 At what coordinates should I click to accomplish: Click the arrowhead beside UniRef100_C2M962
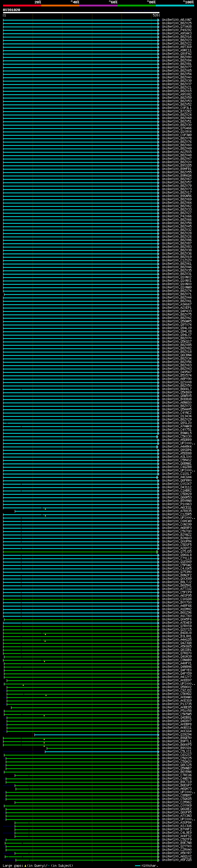click(159, 802)
